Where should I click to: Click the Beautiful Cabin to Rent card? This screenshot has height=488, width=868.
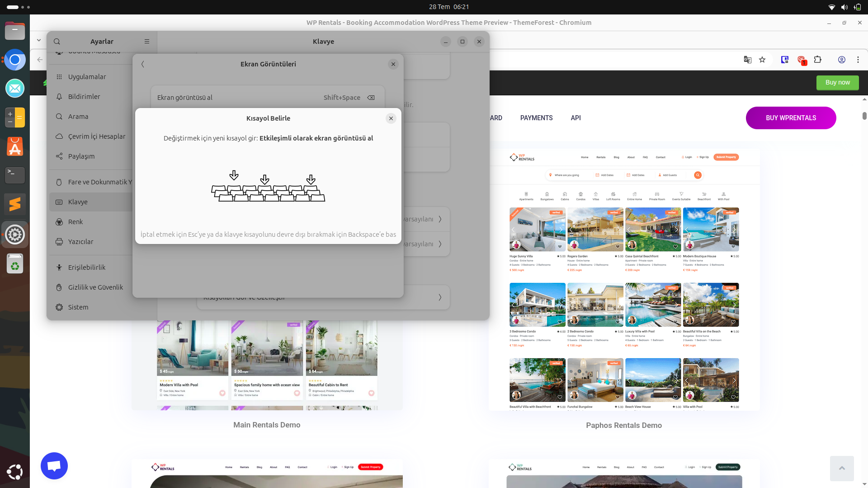click(342, 360)
